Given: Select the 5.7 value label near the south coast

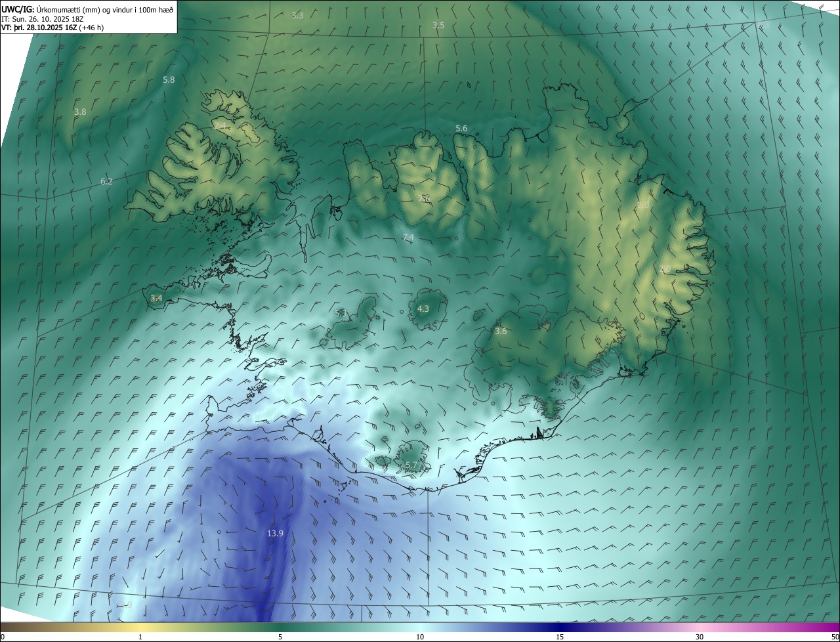Looking at the screenshot, I should (x=411, y=465).
